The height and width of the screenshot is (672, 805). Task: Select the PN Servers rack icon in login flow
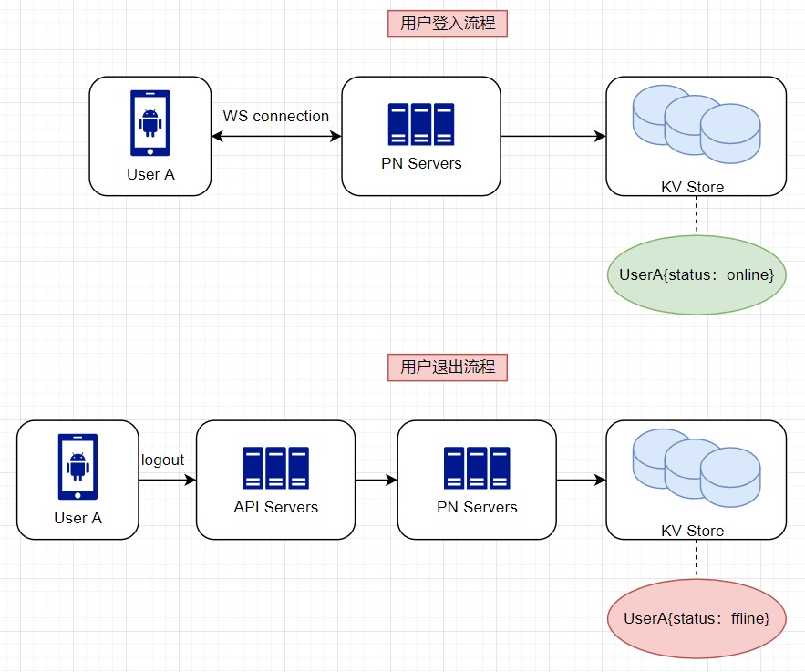point(420,124)
